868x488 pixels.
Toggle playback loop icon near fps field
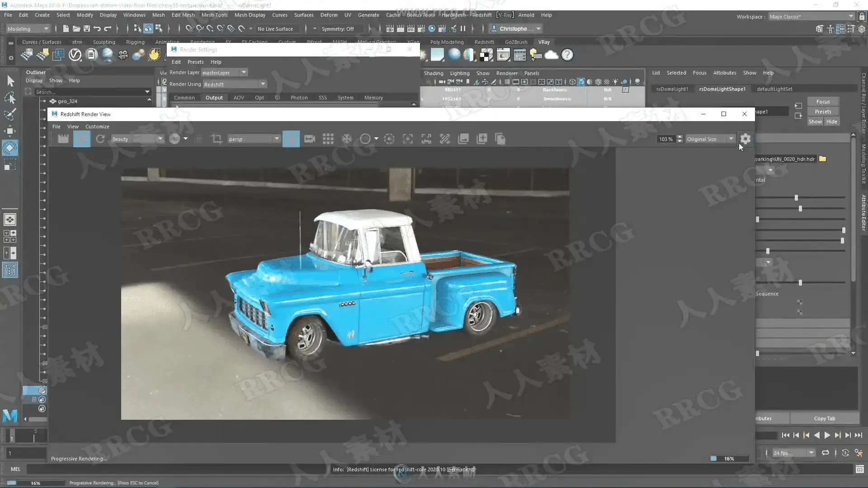[x=826, y=453]
